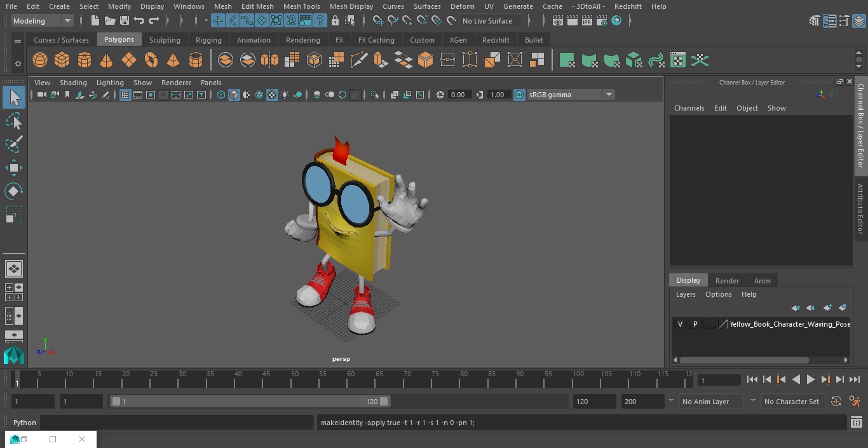The height and width of the screenshot is (448, 868).
Task: Click the Python command input field
Action: 177,423
